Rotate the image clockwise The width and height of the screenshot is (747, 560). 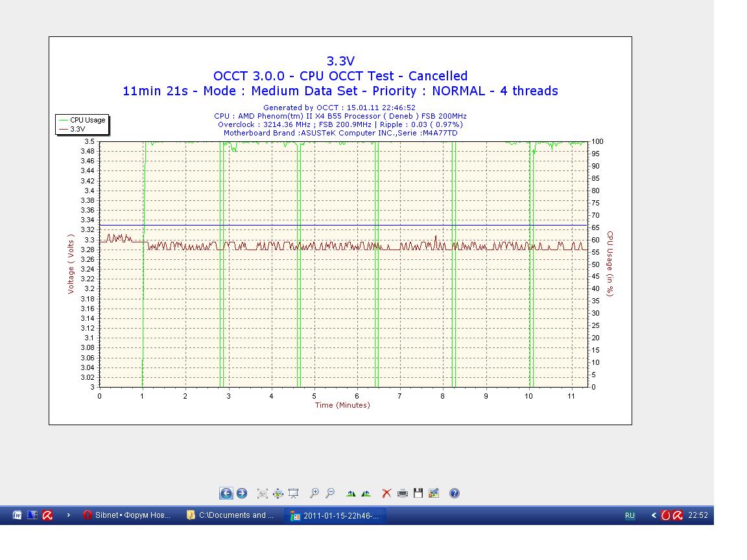click(351, 493)
